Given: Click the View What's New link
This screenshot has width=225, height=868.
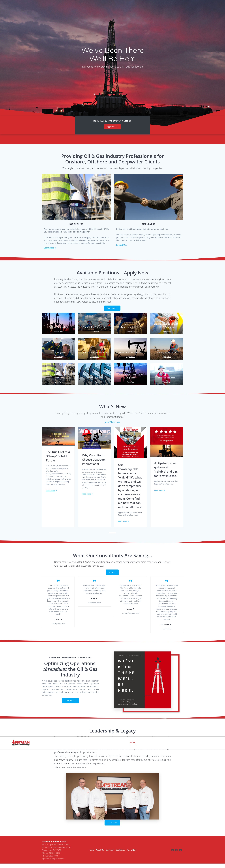Looking at the screenshot, I should click(112, 422).
